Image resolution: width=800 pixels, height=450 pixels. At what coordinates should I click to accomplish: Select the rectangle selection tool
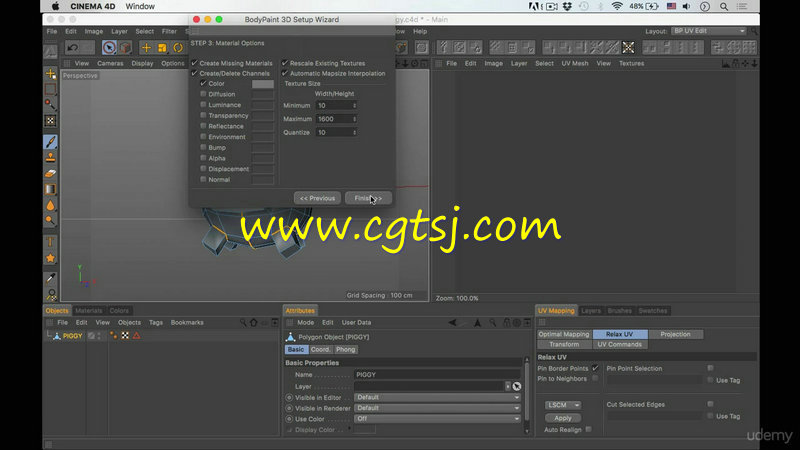click(51, 89)
